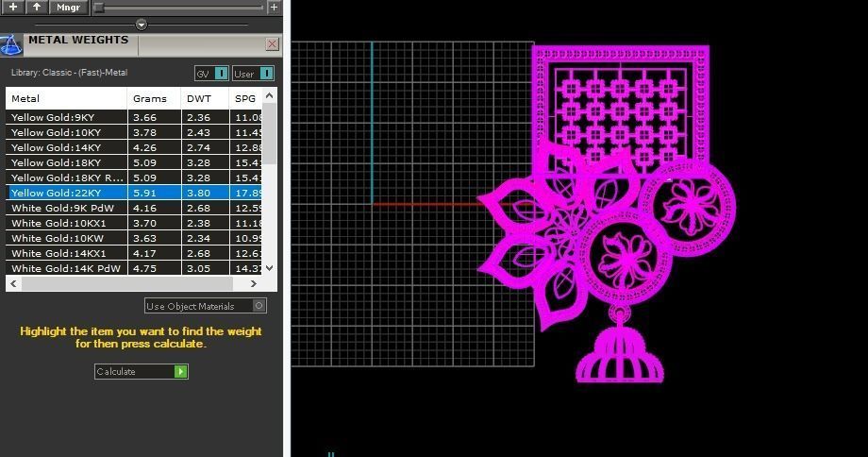Open the Mngr manager button

pos(69,8)
